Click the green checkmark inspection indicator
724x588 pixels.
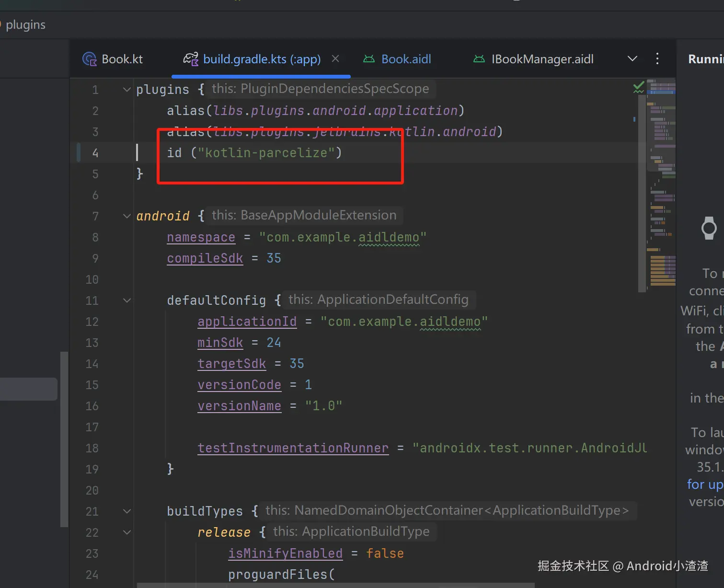pos(639,87)
